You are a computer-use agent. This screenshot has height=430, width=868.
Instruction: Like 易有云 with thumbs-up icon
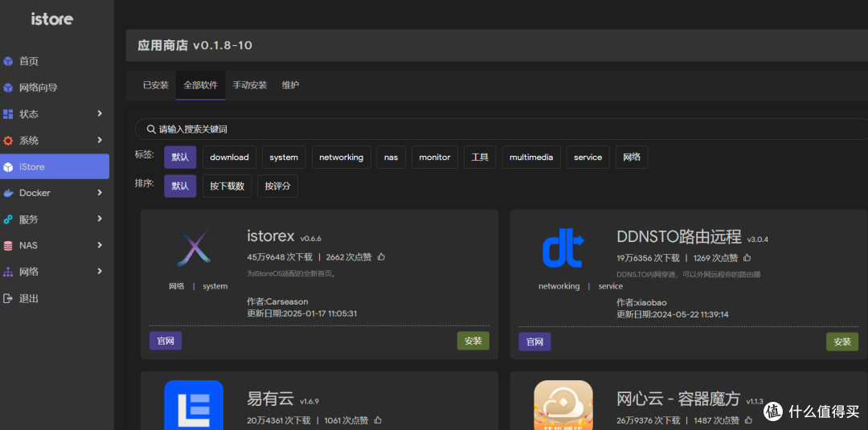click(x=379, y=420)
